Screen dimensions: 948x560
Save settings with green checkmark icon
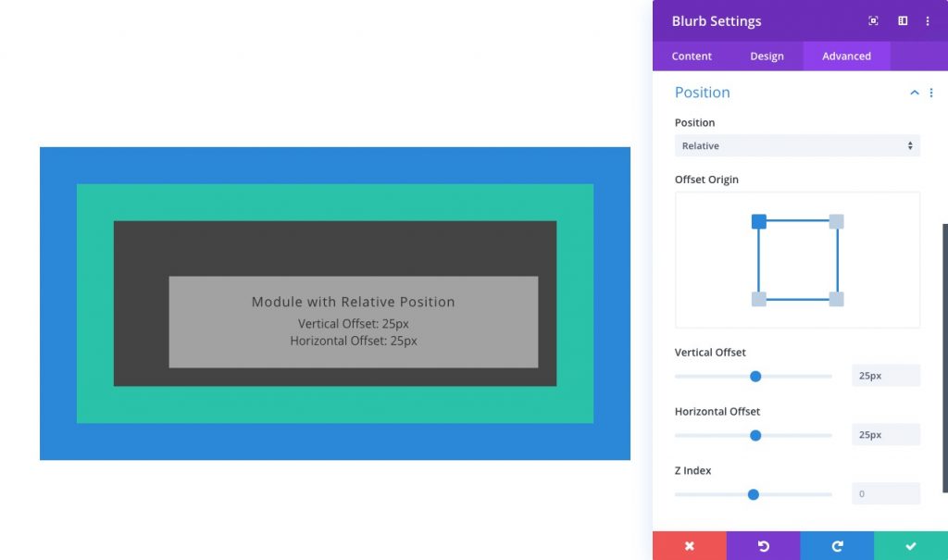(910, 546)
